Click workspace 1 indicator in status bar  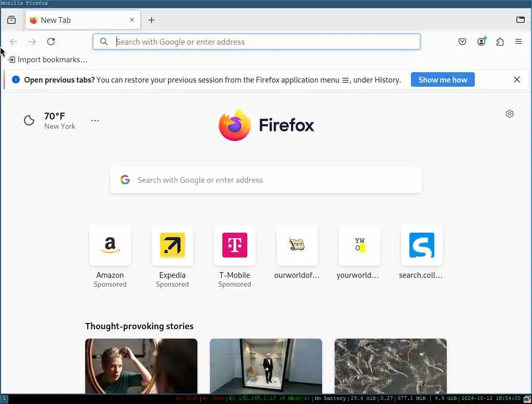pyautogui.click(x=4, y=399)
